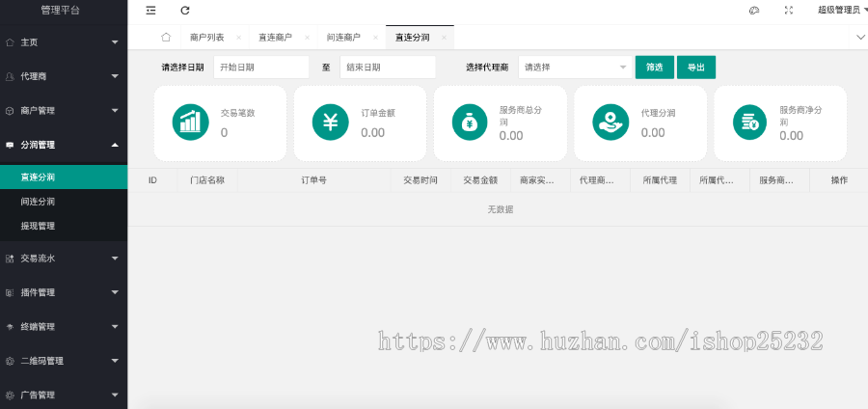Click the 操作 column header
The width and height of the screenshot is (868, 409).
(839, 180)
